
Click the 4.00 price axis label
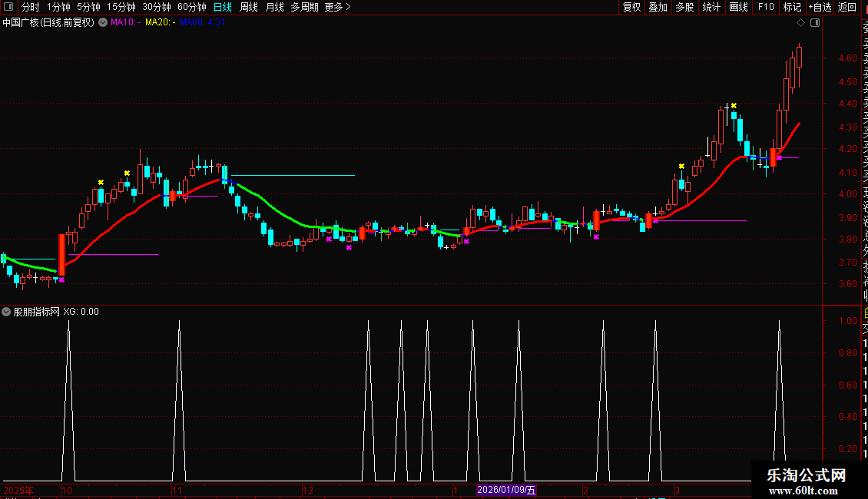[x=847, y=194]
